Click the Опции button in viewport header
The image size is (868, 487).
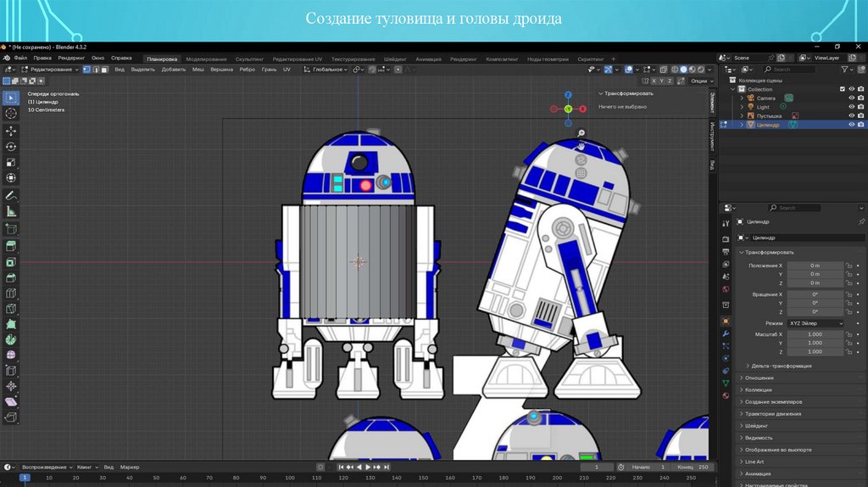[x=699, y=81]
